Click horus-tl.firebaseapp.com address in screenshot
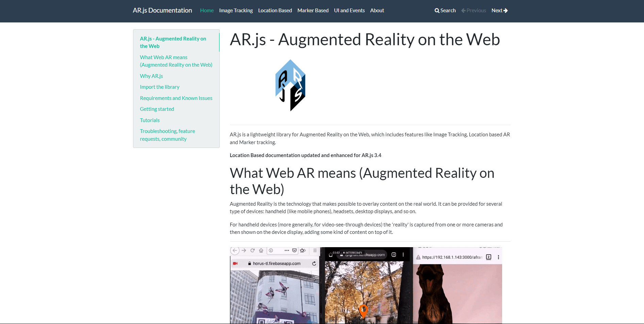Viewport: 644px width, 324px height. point(277,263)
